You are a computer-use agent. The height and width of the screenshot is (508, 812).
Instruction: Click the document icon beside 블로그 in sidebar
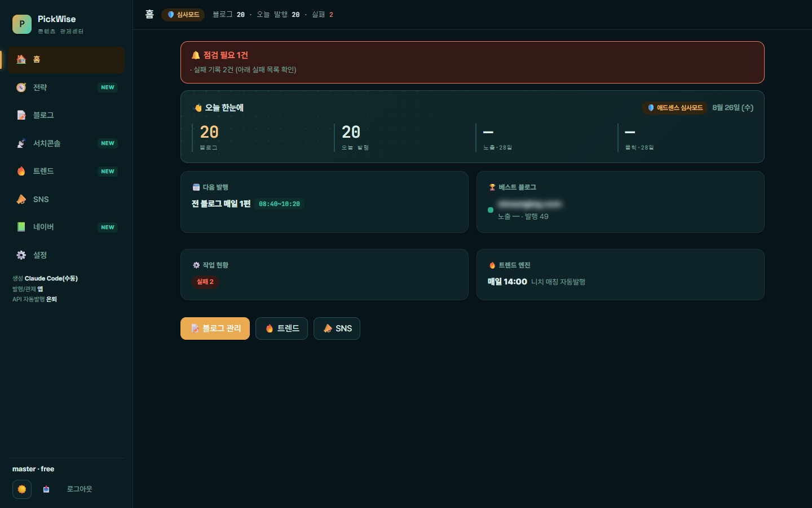tap(21, 115)
